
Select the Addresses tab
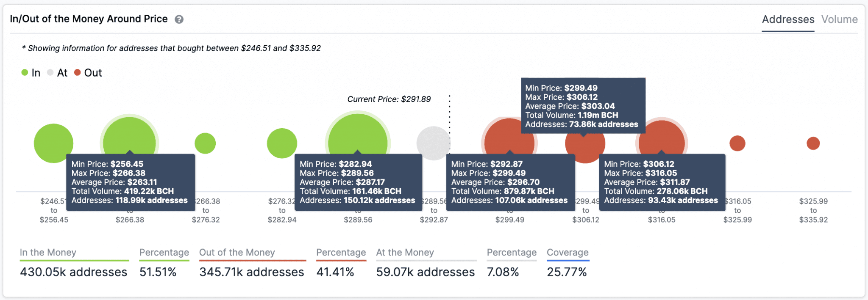click(x=788, y=19)
